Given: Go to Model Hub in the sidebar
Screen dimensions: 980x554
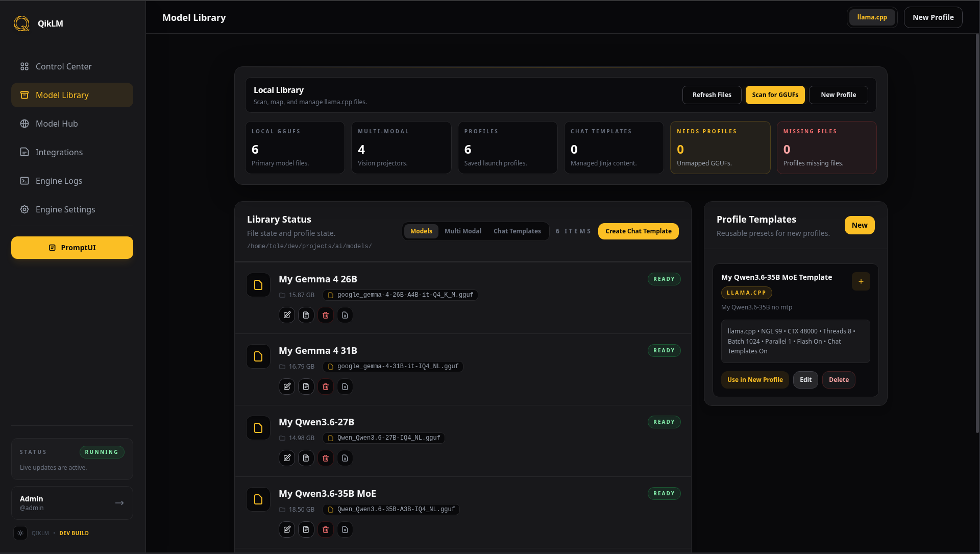Looking at the screenshot, I should pyautogui.click(x=72, y=124).
